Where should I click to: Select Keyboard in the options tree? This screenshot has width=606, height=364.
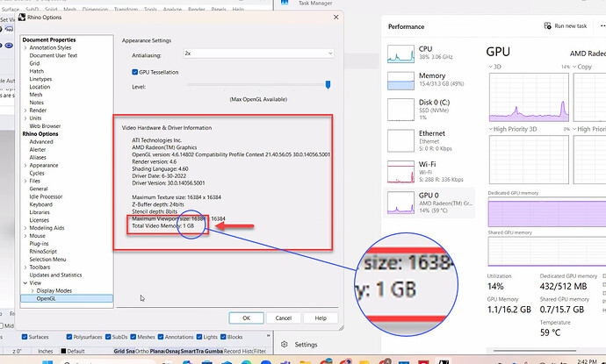coord(40,204)
